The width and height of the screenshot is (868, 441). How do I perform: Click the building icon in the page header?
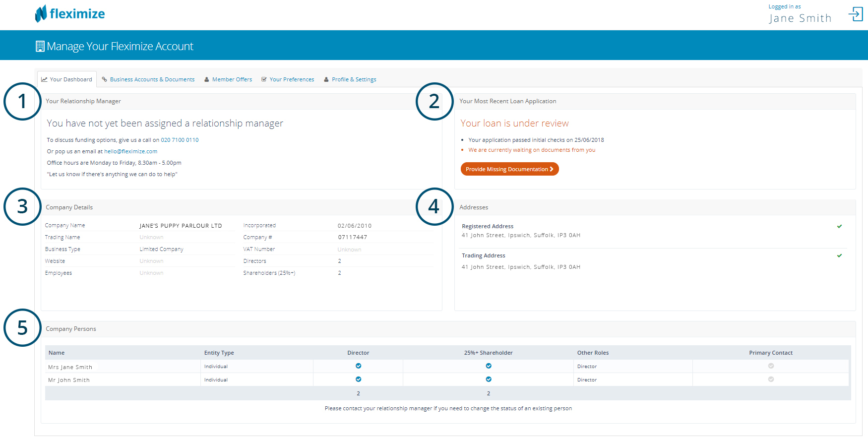pyautogui.click(x=40, y=46)
